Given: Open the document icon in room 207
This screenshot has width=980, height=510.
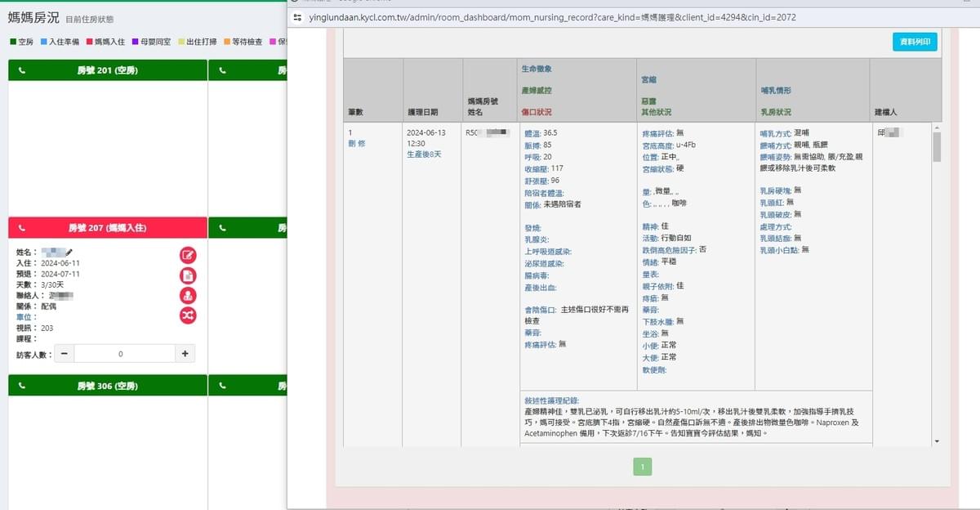Looking at the screenshot, I should pos(188,275).
